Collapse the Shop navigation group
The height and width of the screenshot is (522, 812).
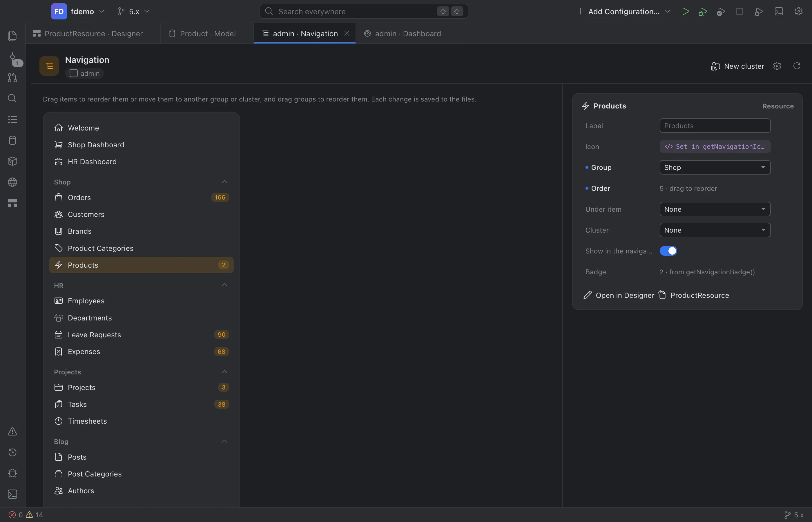(x=224, y=182)
